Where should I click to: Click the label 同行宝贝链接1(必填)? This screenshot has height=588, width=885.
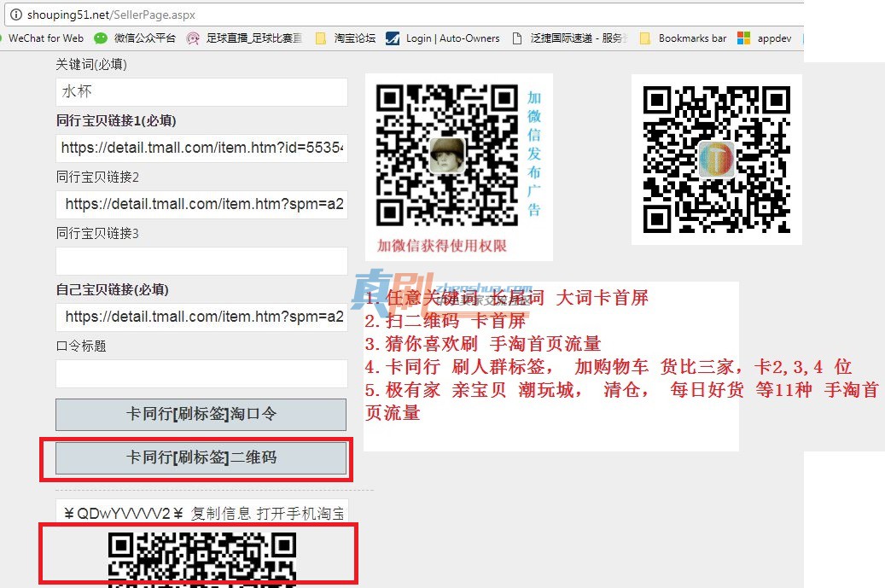click(x=116, y=121)
